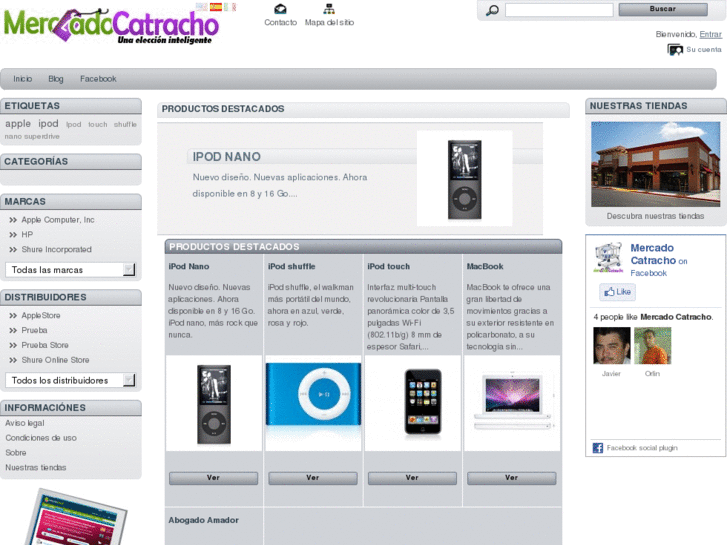Click the Buscar search button
The height and width of the screenshot is (545, 727).
(x=663, y=9)
